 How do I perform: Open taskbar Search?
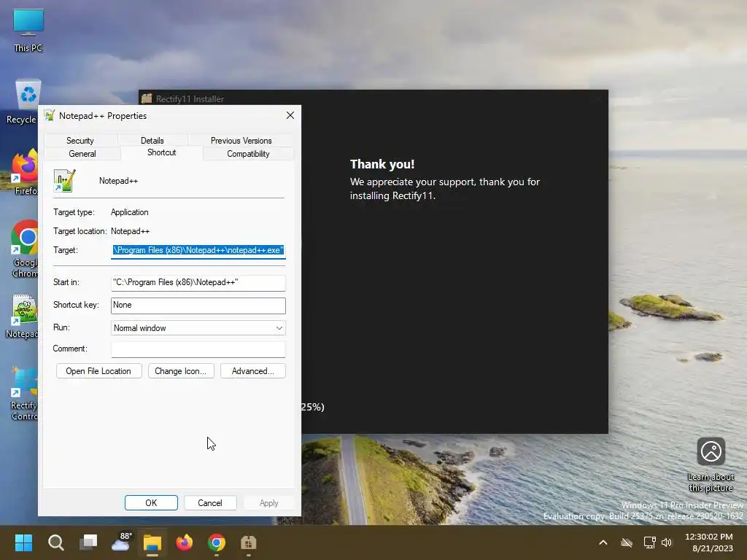(55, 542)
